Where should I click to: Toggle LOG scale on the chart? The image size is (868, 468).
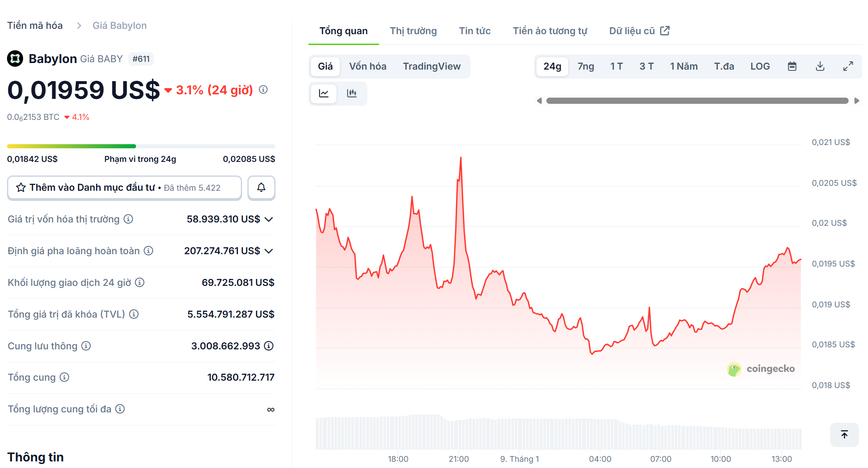pyautogui.click(x=760, y=66)
